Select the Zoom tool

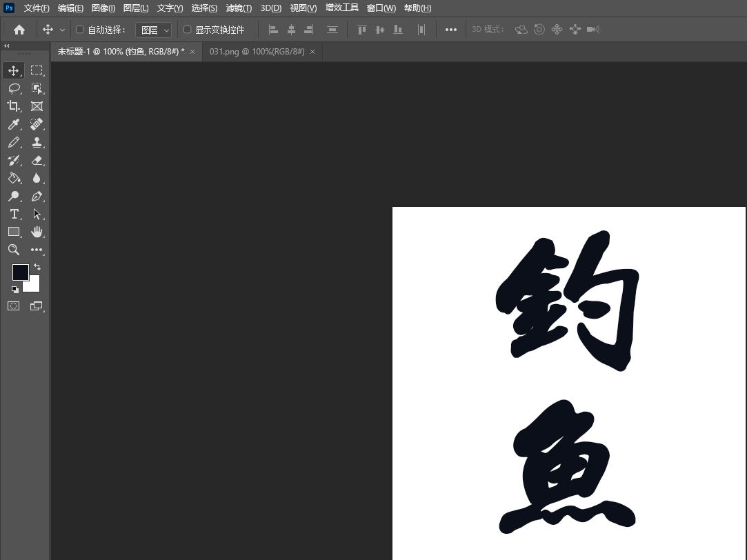(x=13, y=250)
